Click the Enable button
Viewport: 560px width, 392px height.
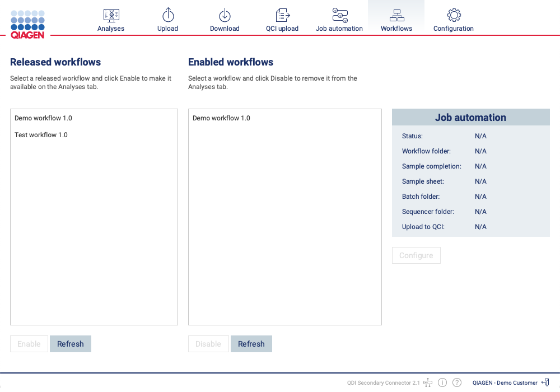click(x=29, y=344)
